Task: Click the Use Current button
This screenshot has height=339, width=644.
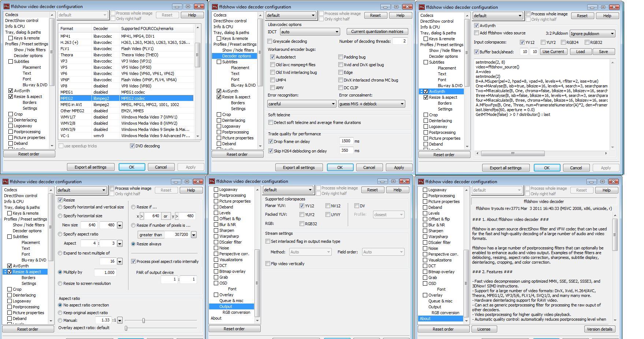Action: point(553,52)
